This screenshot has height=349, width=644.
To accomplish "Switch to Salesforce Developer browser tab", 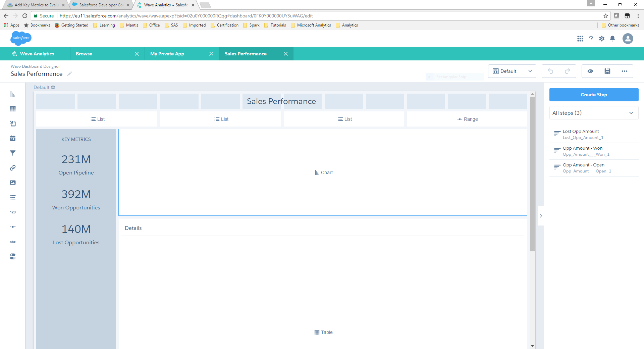I will (x=101, y=5).
